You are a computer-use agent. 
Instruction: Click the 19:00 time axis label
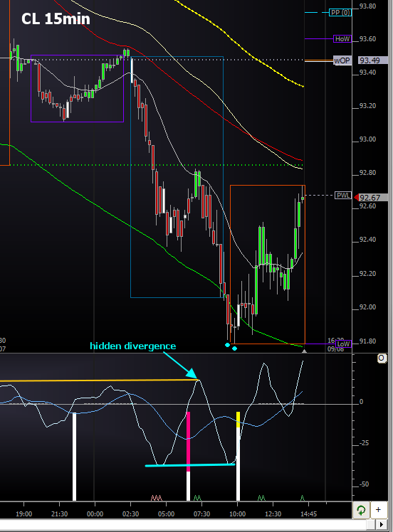[23, 514]
